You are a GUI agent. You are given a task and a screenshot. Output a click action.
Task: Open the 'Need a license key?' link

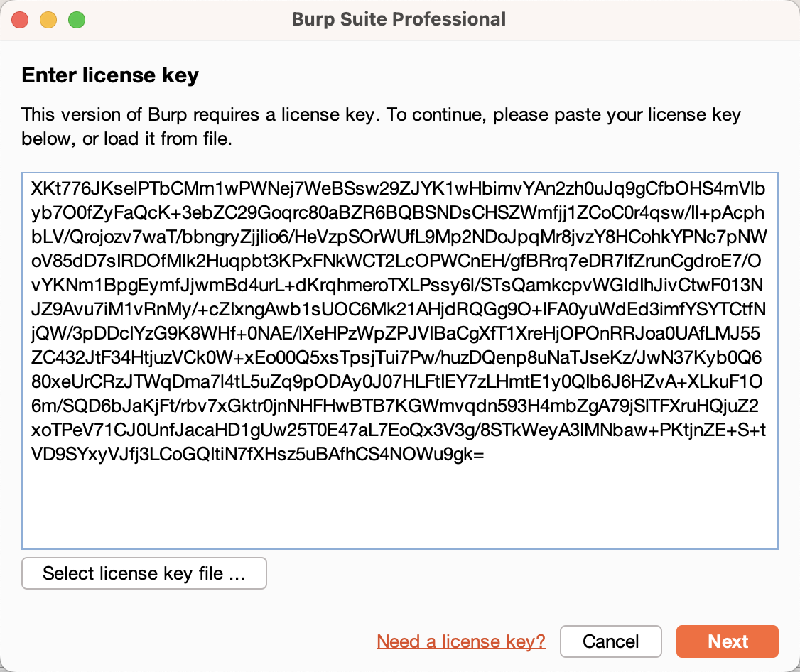460,641
